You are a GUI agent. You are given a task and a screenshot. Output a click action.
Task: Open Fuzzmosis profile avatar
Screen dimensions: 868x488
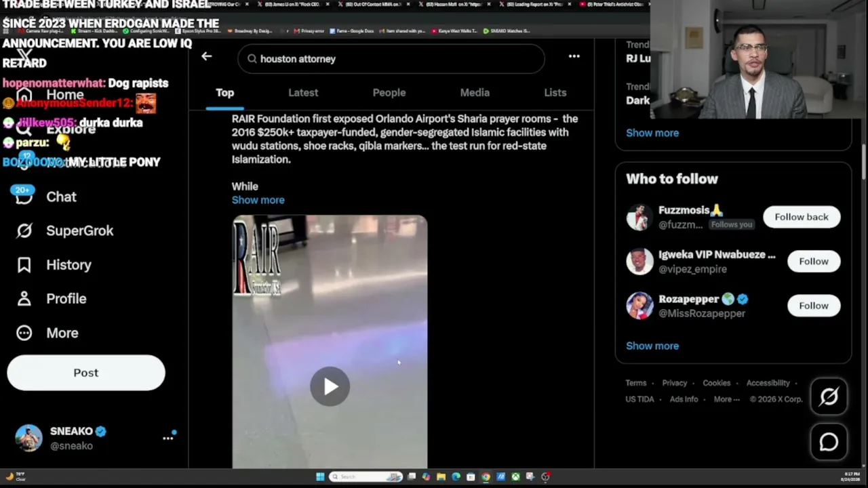pos(639,217)
